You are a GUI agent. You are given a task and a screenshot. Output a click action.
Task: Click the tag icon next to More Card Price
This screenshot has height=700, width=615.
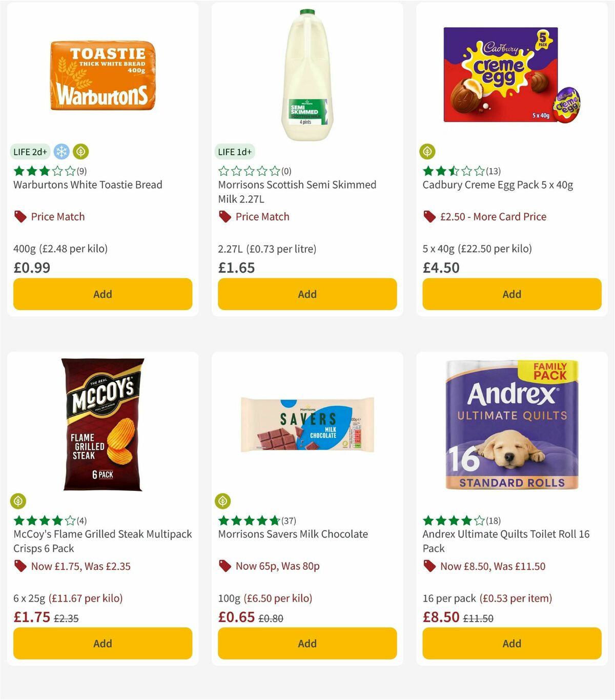click(x=429, y=217)
